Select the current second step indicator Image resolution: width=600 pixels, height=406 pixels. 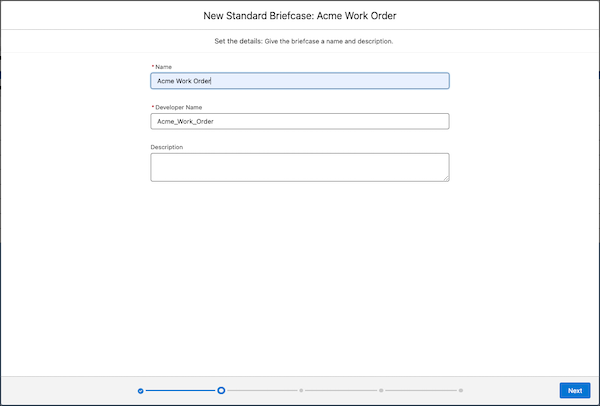(221, 390)
